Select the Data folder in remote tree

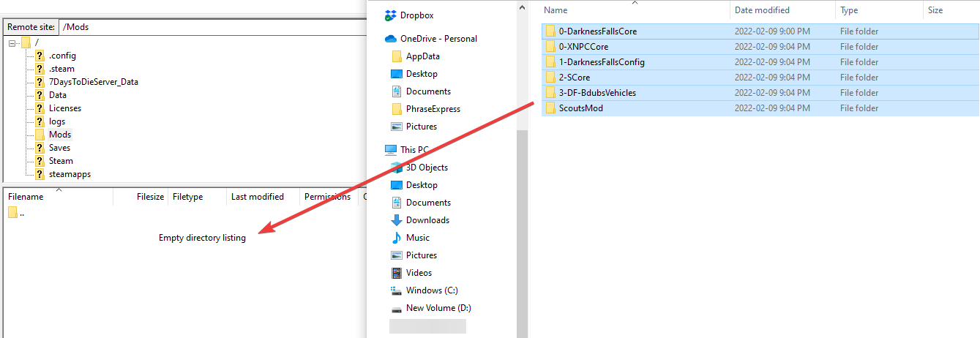pos(58,95)
